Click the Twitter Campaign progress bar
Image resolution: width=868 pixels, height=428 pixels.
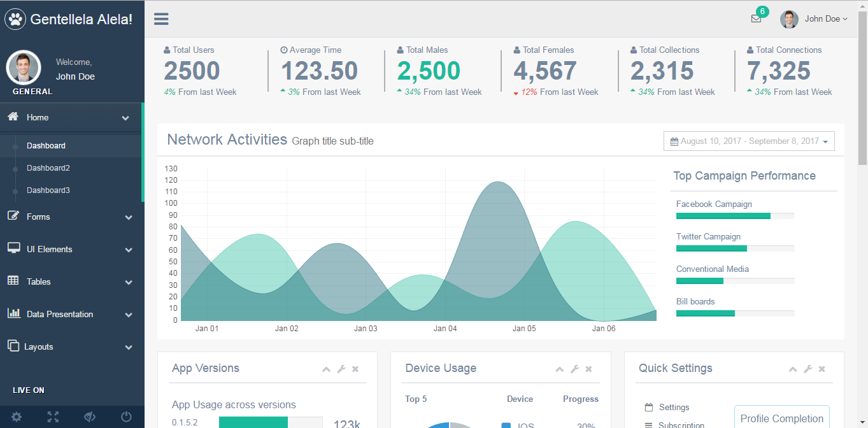pos(735,248)
